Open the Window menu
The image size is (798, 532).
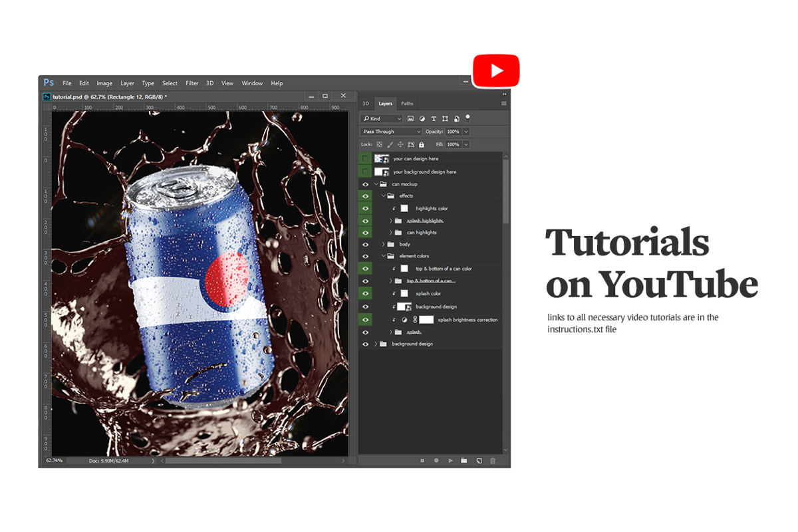[252, 83]
